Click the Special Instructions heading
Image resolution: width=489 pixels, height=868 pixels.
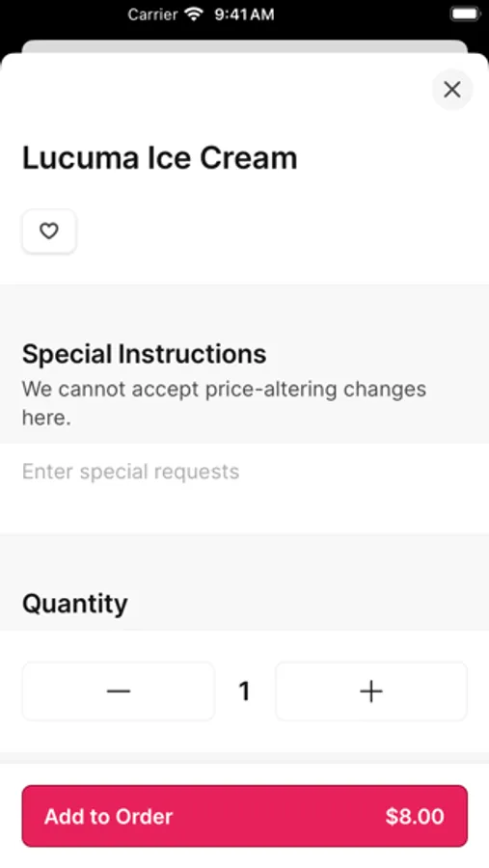click(x=144, y=354)
